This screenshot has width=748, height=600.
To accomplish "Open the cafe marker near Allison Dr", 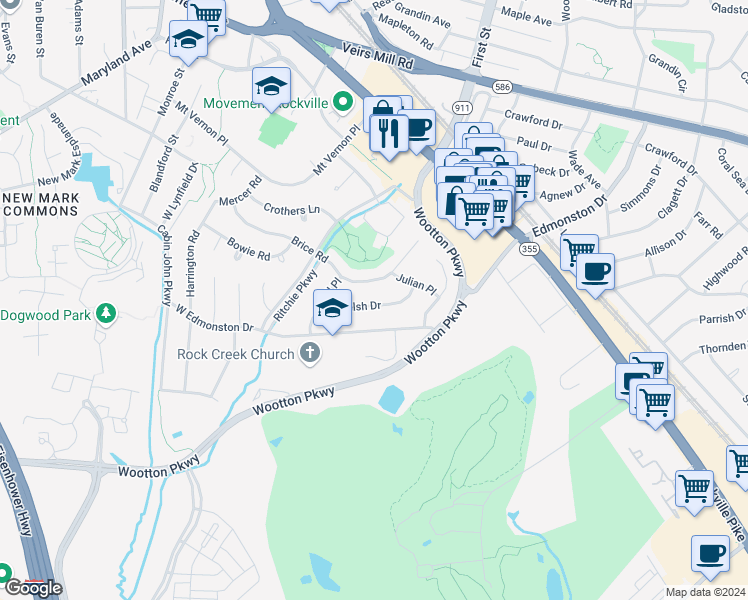I will click(x=595, y=274).
